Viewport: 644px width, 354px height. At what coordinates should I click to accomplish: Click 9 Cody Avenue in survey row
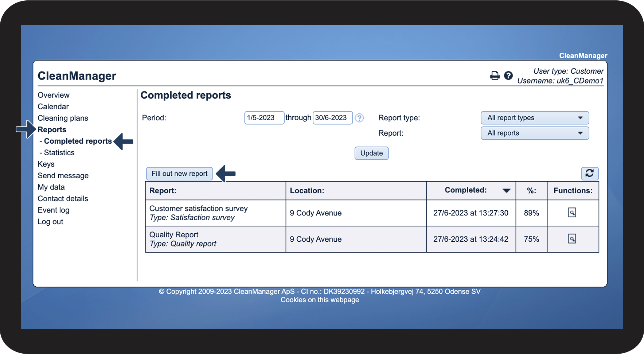click(316, 213)
